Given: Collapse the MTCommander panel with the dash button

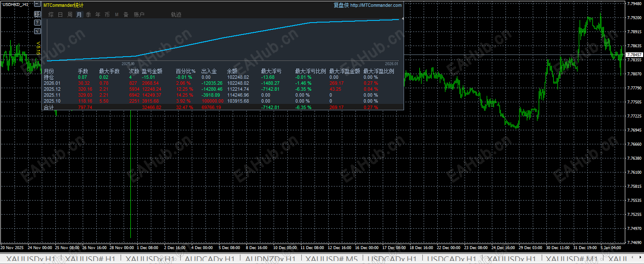Looking at the screenshot, I should pyautogui.click(x=38, y=4).
